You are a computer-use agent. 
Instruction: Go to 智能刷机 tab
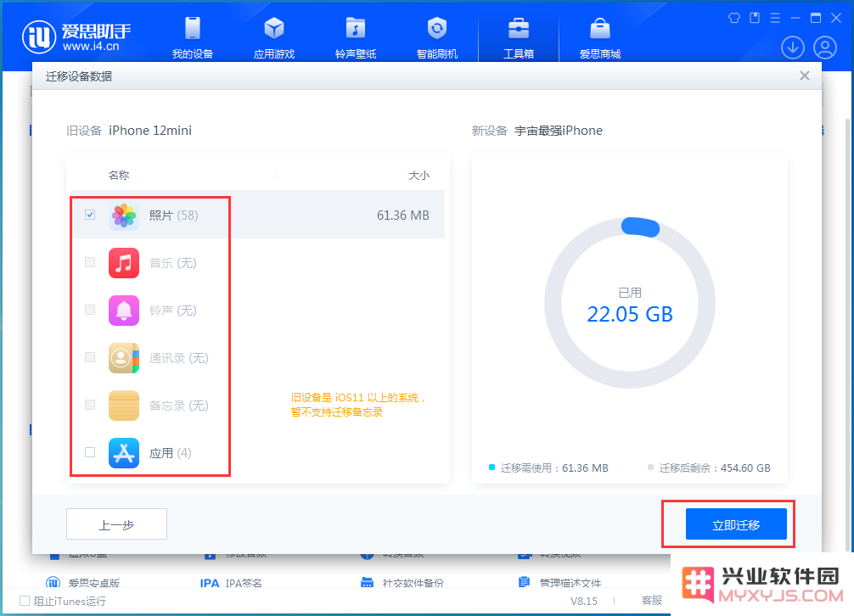pos(437,37)
